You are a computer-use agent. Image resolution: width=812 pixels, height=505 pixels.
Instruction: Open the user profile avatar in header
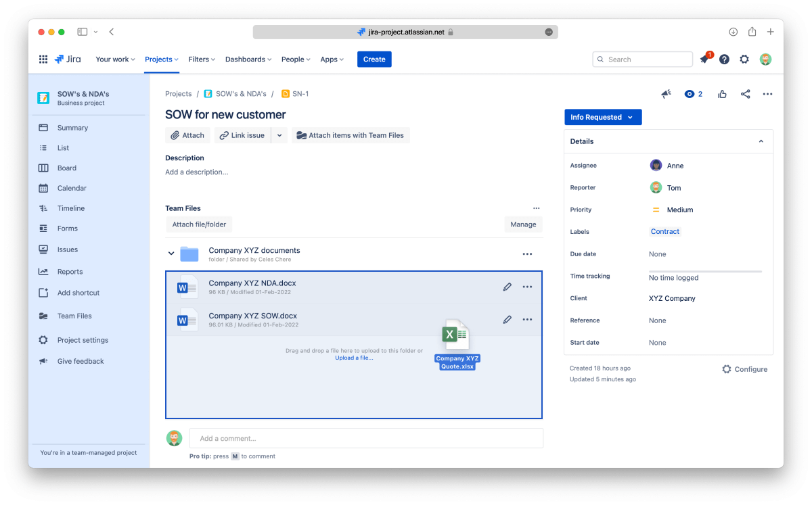[x=765, y=59]
